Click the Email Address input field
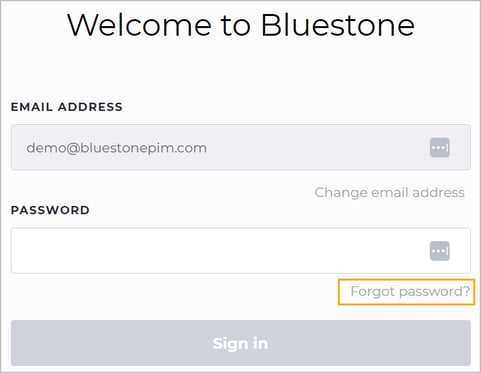 [x=241, y=147]
